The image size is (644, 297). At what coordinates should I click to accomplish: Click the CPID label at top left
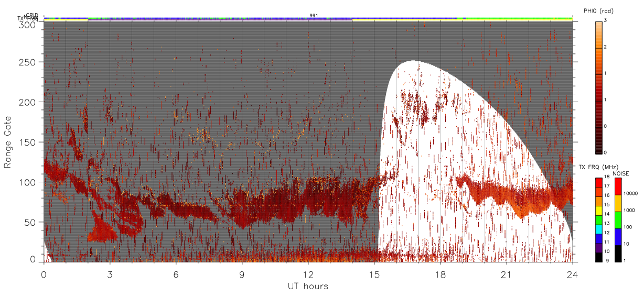(x=31, y=16)
